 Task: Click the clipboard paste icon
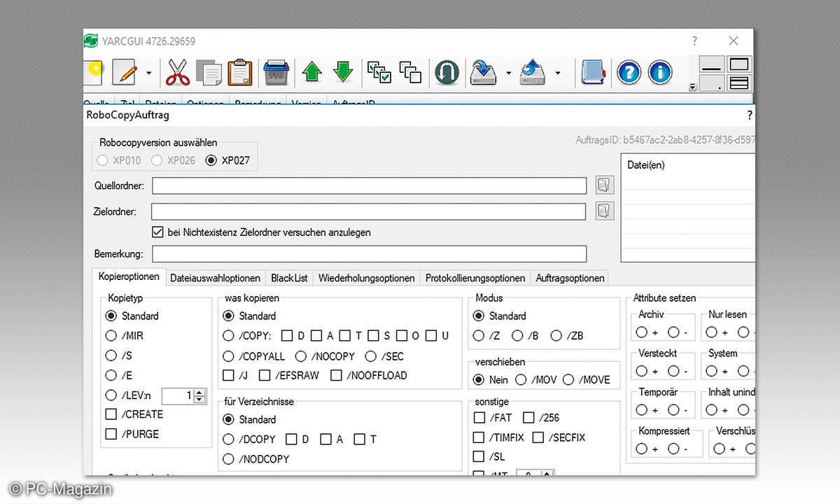tap(239, 71)
